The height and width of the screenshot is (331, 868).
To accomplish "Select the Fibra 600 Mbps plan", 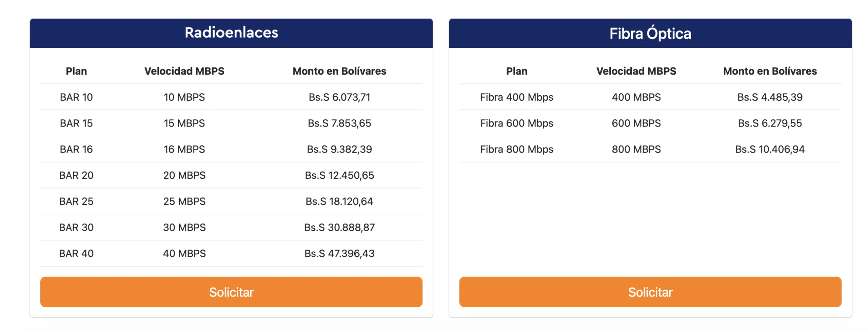I will point(516,123).
